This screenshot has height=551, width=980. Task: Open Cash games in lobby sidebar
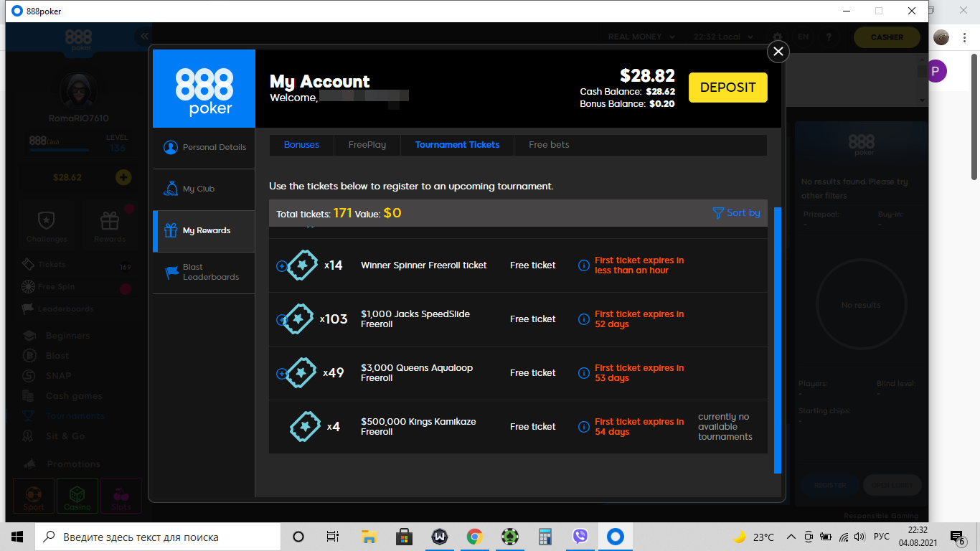pyautogui.click(x=74, y=396)
